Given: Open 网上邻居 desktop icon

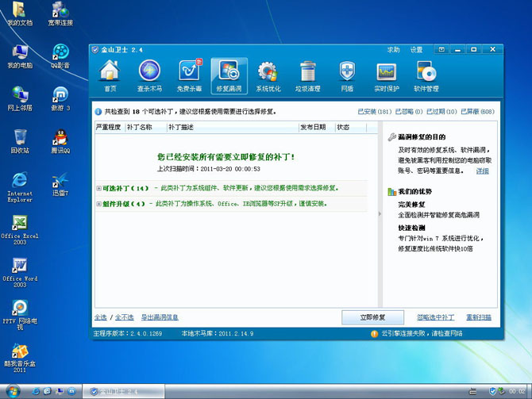Looking at the screenshot, I should pyautogui.click(x=20, y=99).
